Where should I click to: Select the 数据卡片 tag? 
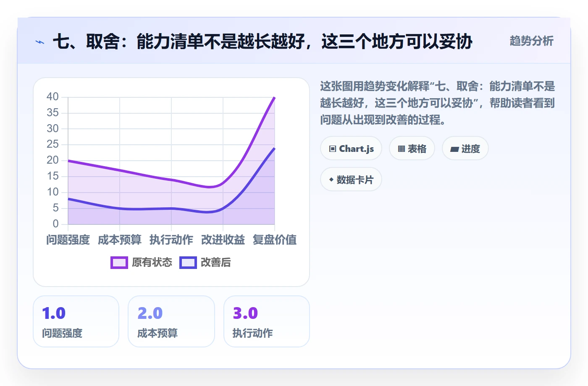click(x=351, y=180)
